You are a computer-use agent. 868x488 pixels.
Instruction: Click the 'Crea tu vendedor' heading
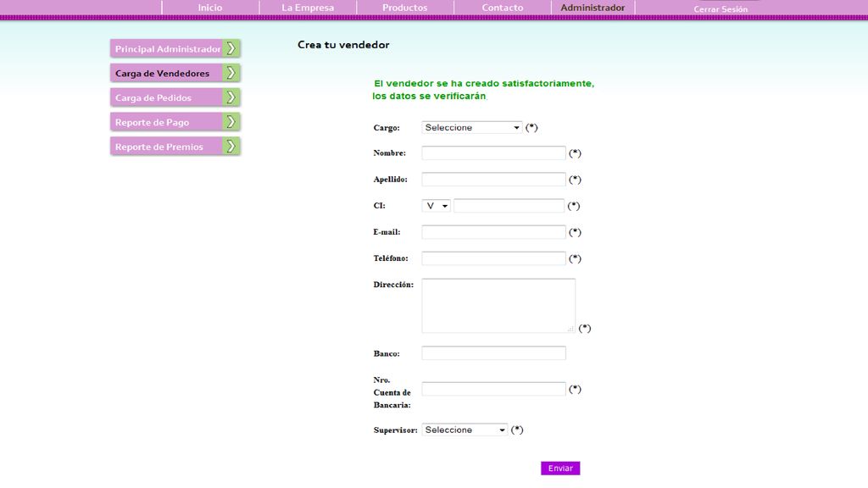343,45
